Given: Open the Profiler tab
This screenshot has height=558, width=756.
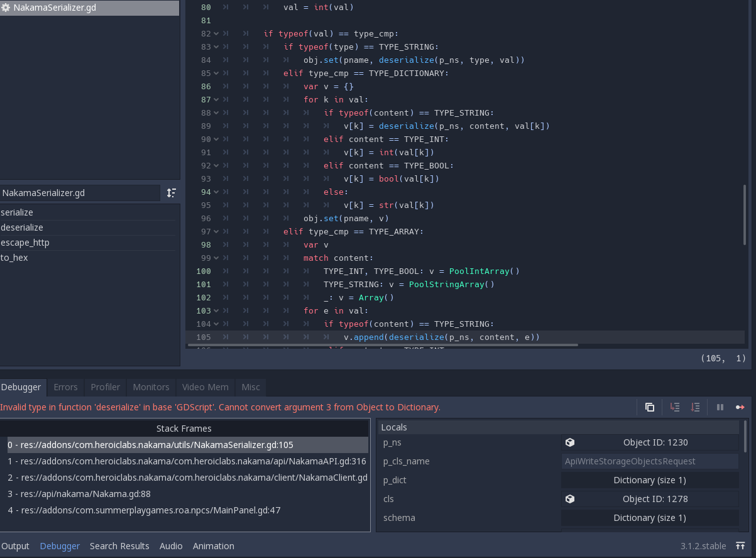Looking at the screenshot, I should click(105, 387).
